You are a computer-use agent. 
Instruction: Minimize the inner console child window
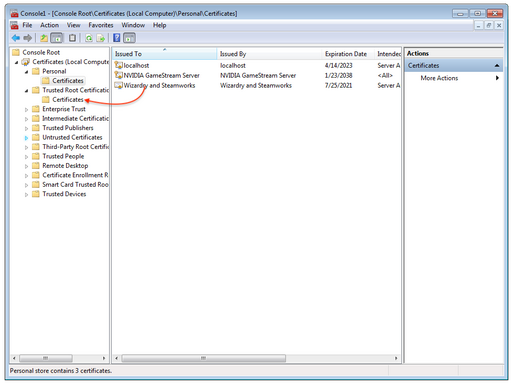pos(478,25)
